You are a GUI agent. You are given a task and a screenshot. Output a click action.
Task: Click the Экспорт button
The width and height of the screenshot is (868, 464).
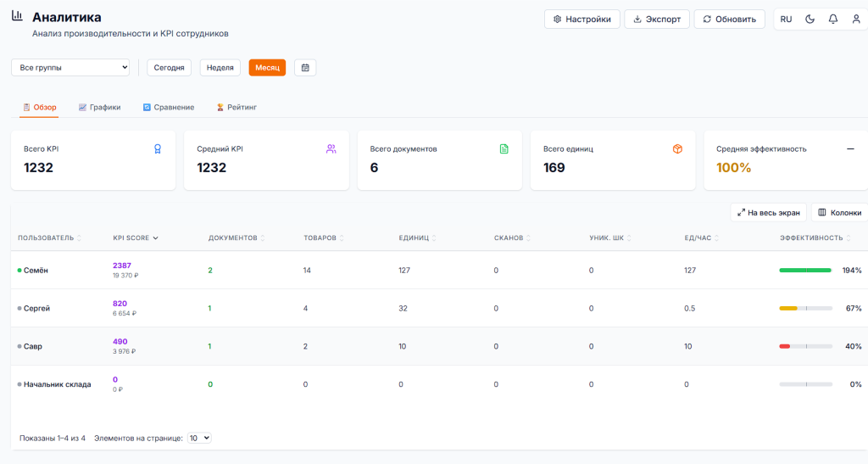coord(657,20)
